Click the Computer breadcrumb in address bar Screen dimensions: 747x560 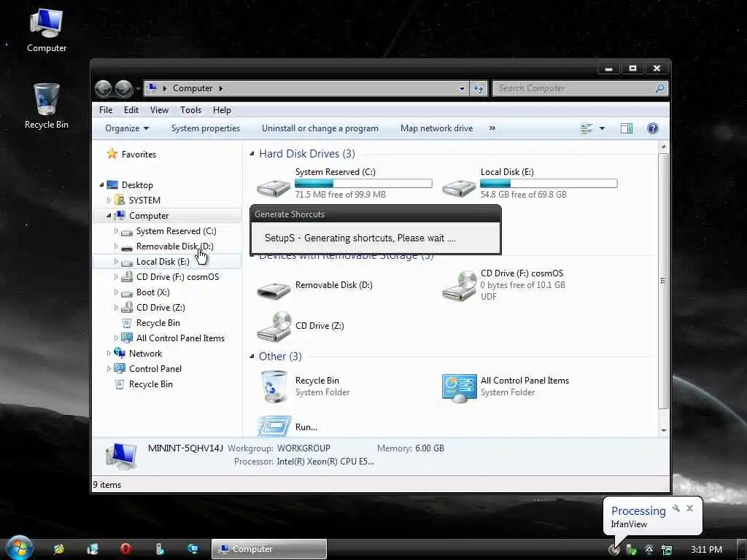[x=193, y=88]
